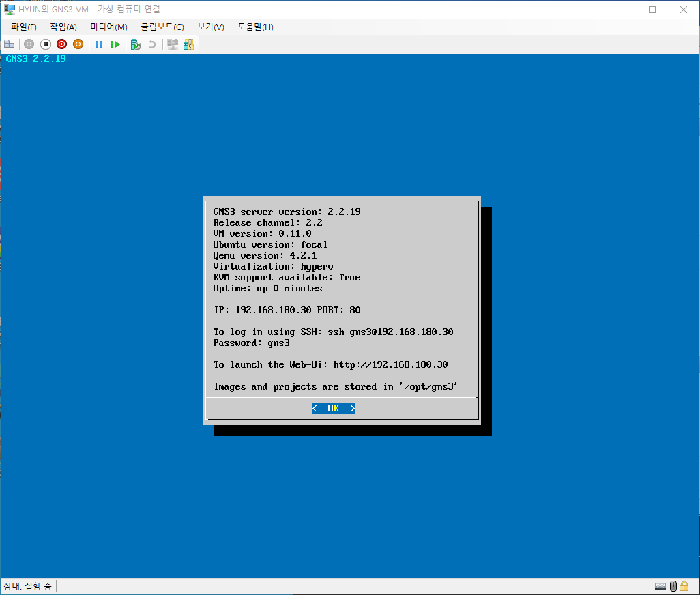Click the 'KVM support available: True' line
The width and height of the screenshot is (700, 595).
pos(287,277)
